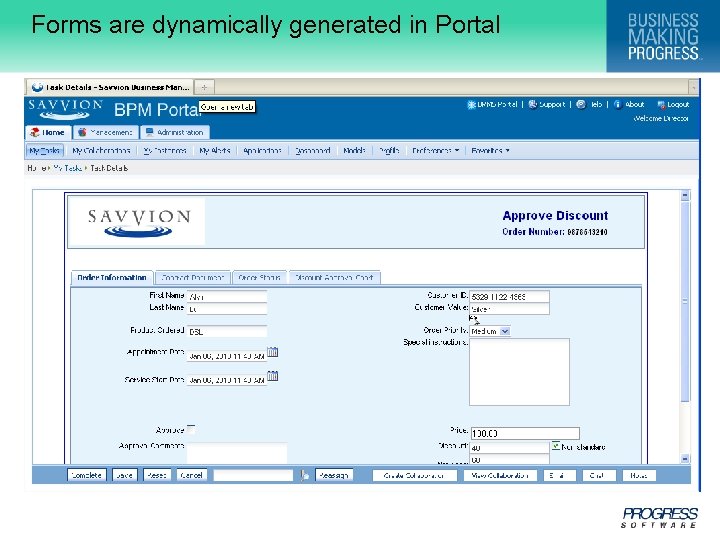Open calendar picker for Service Start Date

(x=272, y=376)
